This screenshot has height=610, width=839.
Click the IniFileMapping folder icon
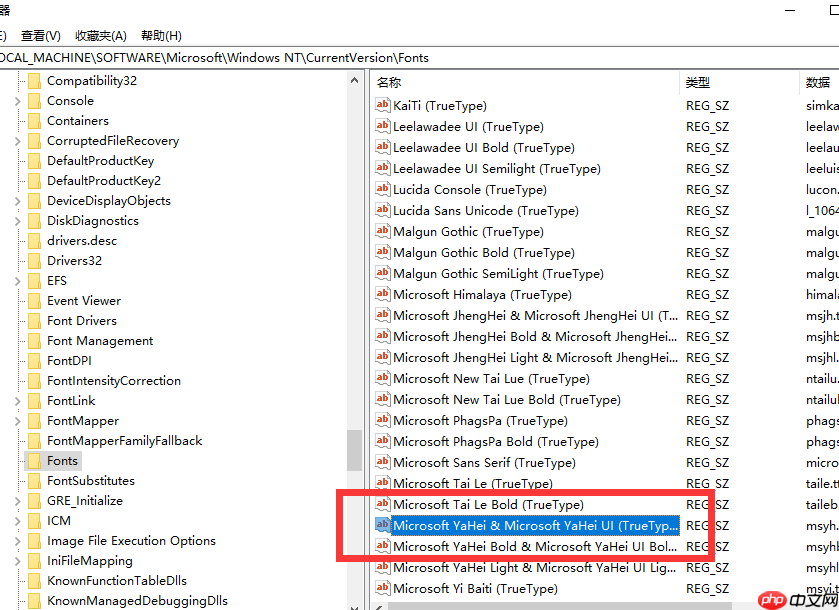pyautogui.click(x=34, y=561)
